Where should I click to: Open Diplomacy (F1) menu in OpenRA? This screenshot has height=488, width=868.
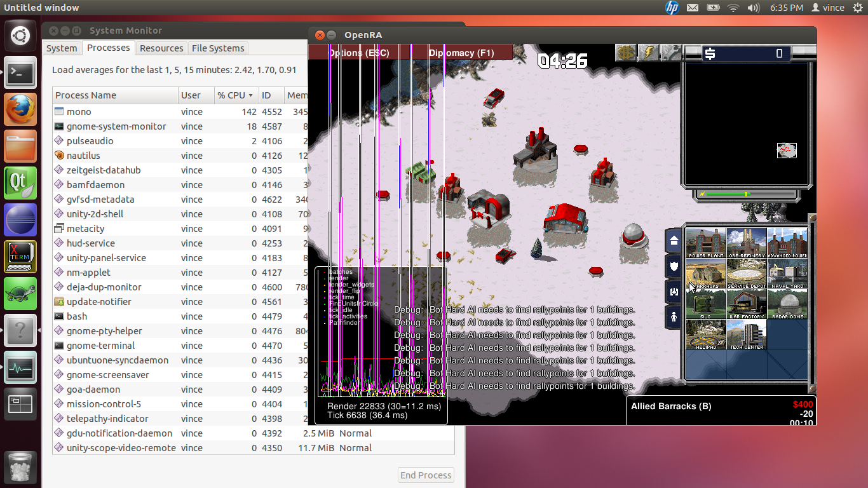461,53
